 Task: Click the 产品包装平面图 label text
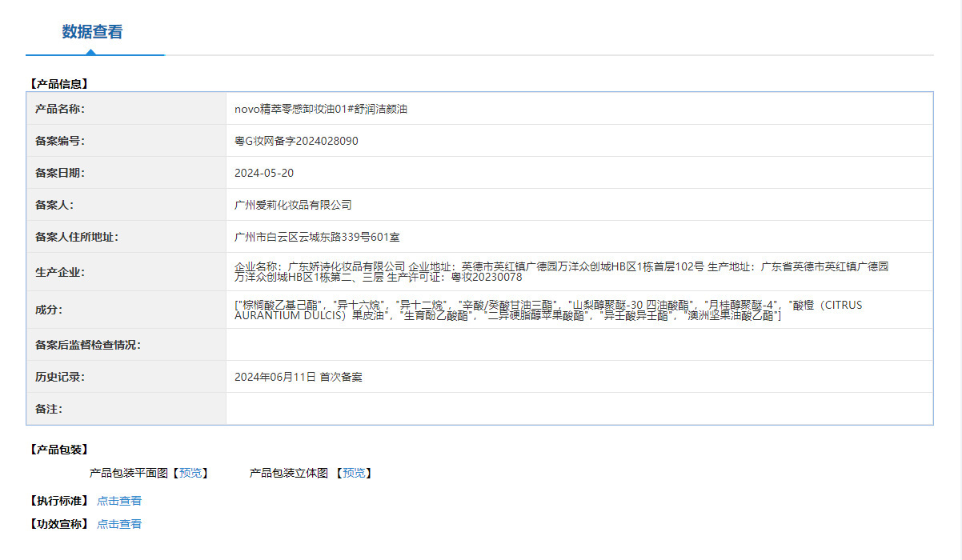tap(129, 473)
